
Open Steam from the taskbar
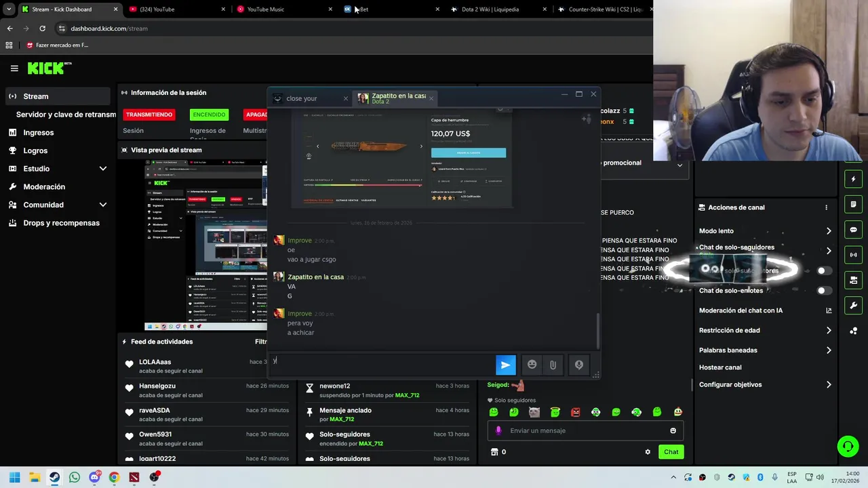click(x=54, y=477)
